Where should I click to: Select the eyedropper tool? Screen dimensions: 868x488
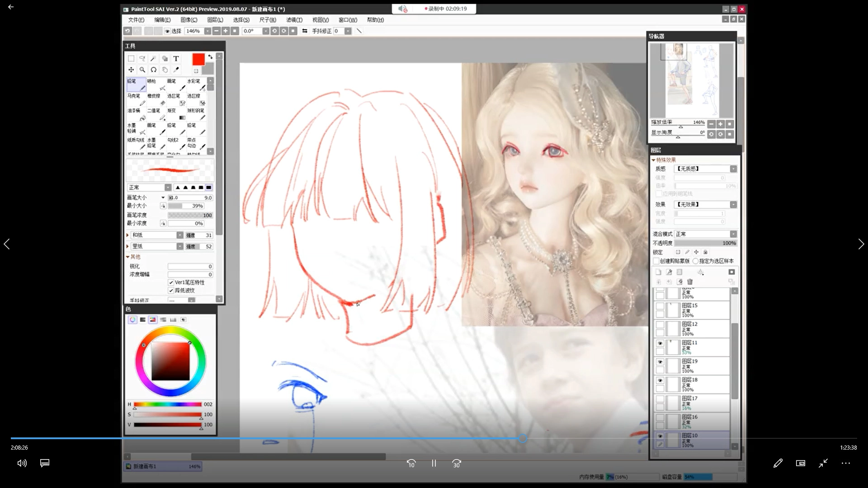[x=176, y=70]
